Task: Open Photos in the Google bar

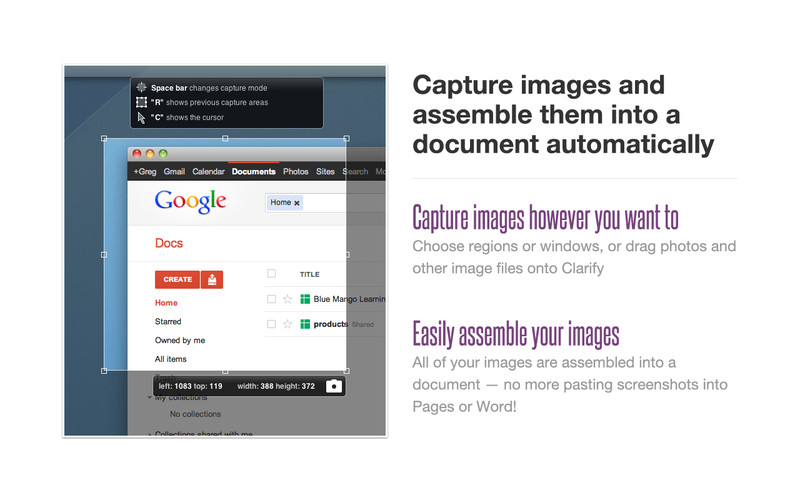Action: coord(295,171)
